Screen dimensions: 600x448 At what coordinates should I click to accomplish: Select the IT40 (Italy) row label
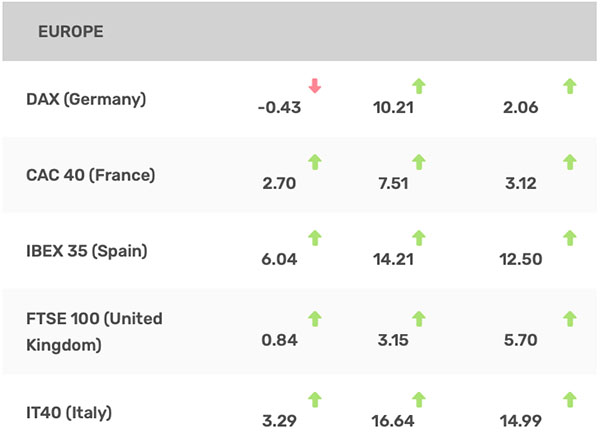point(69,413)
